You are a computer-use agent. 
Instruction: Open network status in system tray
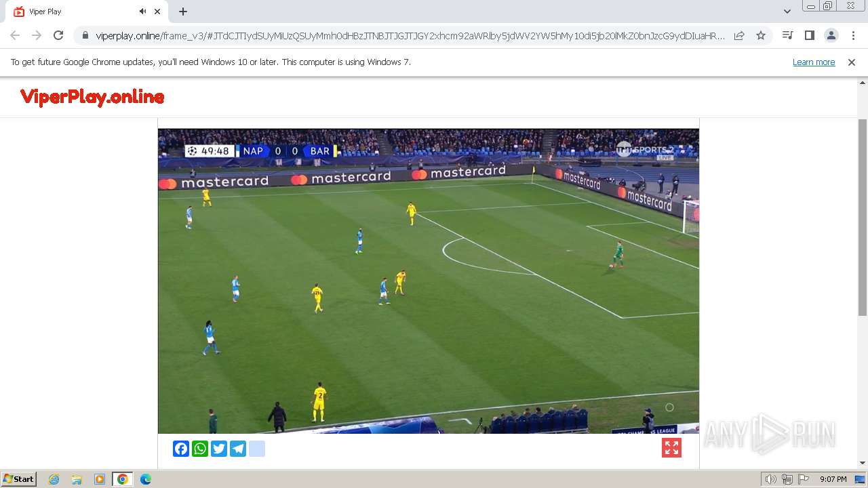(787, 479)
